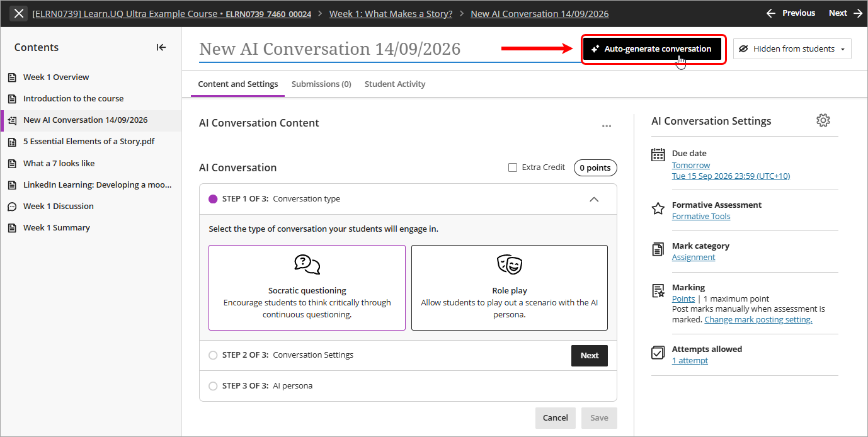Open Week 1 Discussion in Contents

click(58, 207)
